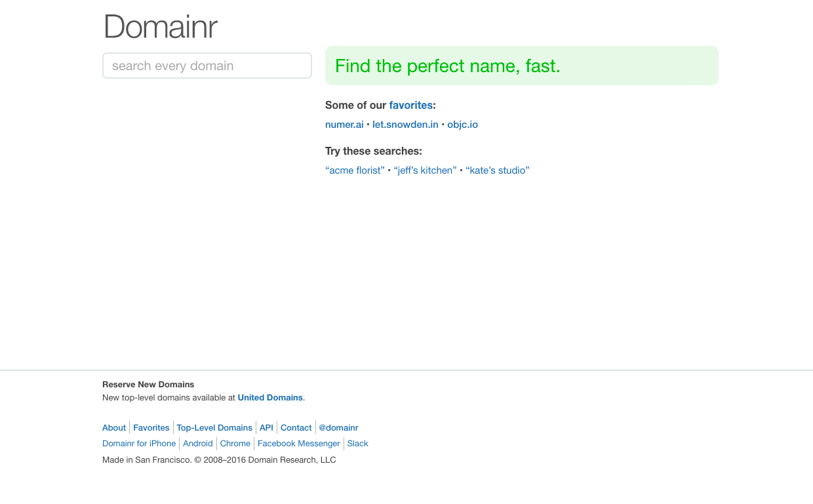View the Top-Level Domains page
This screenshot has height=504, width=813.
point(214,428)
